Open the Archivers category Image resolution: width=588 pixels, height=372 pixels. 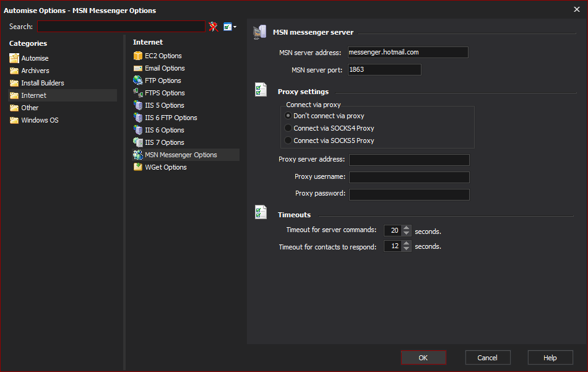35,71
